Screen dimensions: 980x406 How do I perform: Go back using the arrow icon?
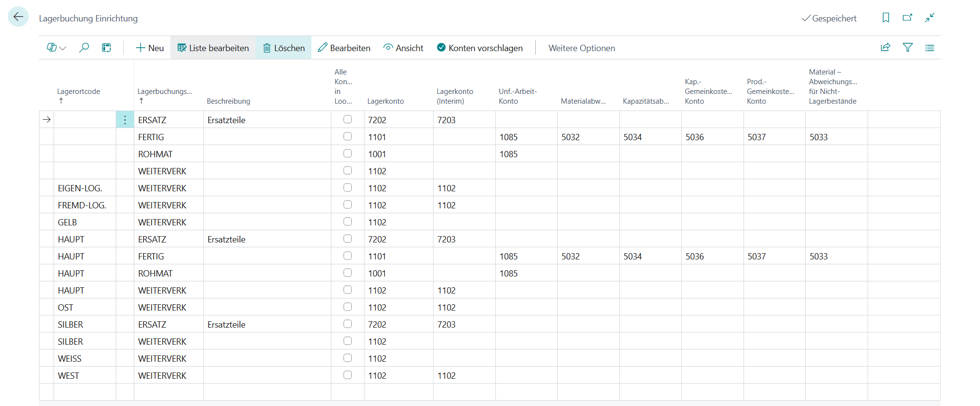click(18, 17)
